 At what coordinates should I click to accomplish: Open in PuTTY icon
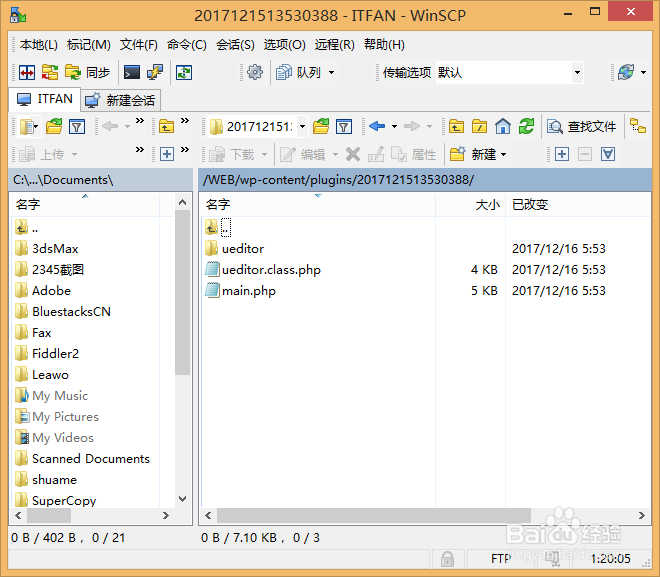[155, 72]
